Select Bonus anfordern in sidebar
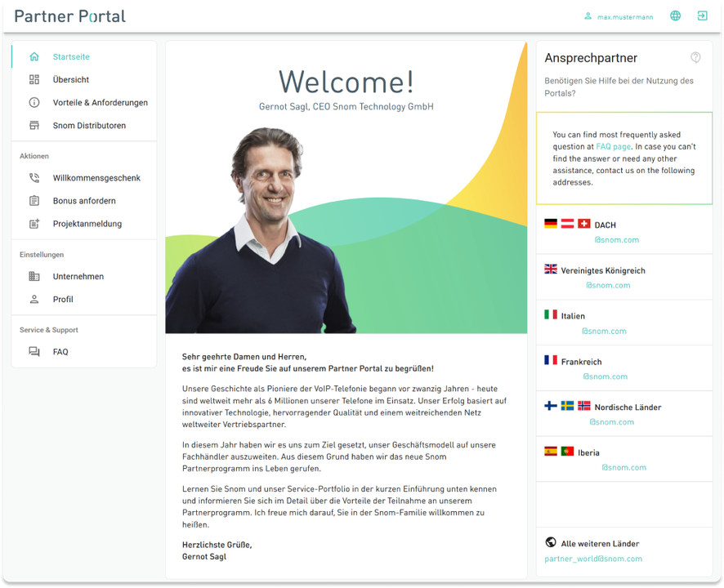Screen dimensions: 724x588 pos(84,201)
